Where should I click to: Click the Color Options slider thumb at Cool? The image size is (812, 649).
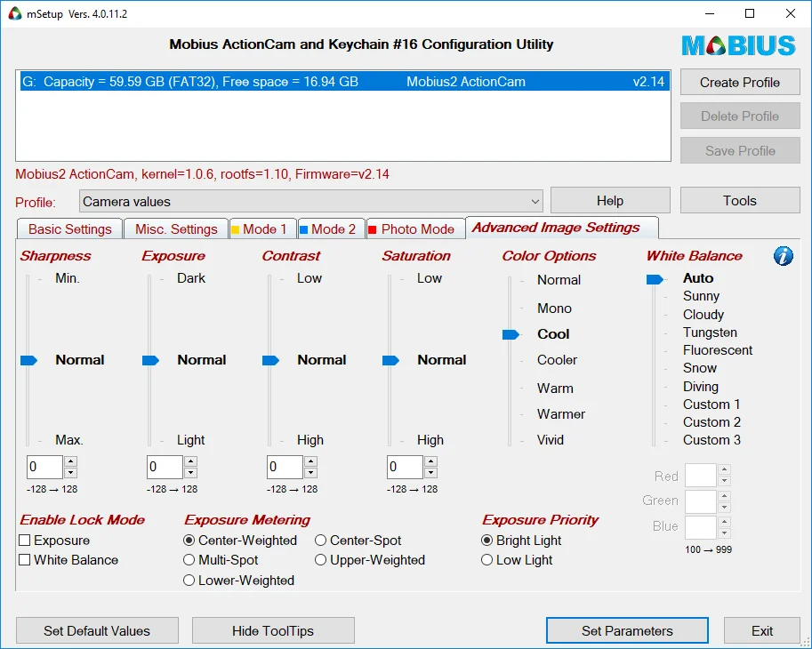[x=511, y=335]
